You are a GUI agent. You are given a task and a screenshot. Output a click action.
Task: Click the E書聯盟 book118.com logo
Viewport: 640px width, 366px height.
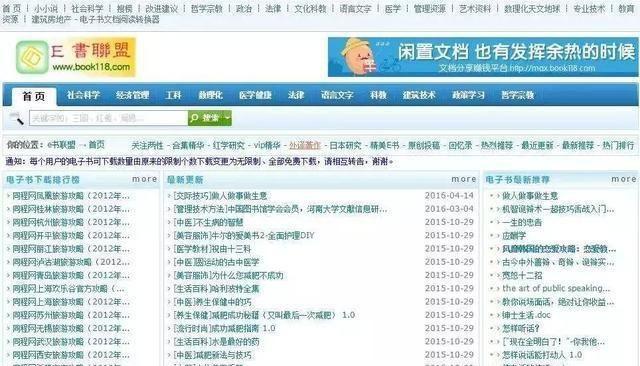(76, 57)
